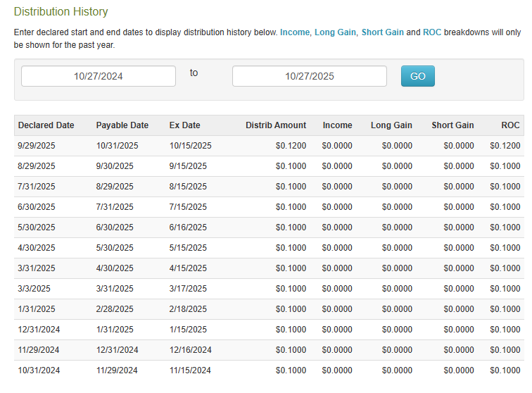Click the $0.1200 distribution amount cell
The image size is (532, 393).
291,146
